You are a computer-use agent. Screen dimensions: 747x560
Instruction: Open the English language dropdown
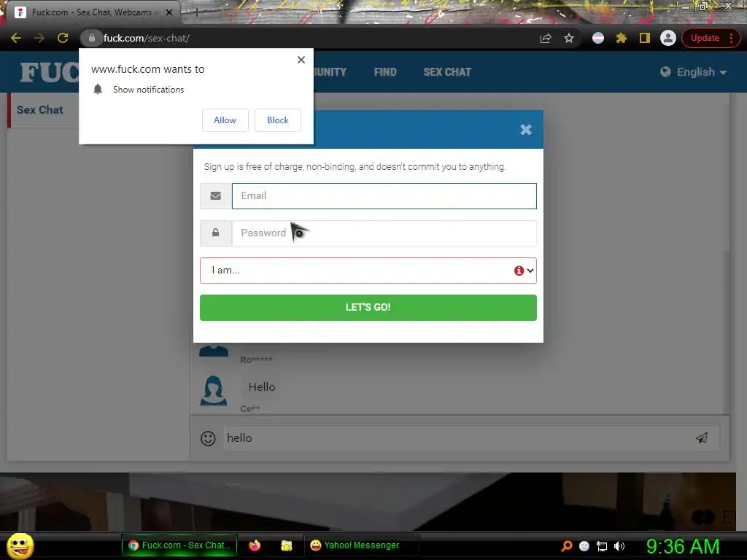(694, 72)
